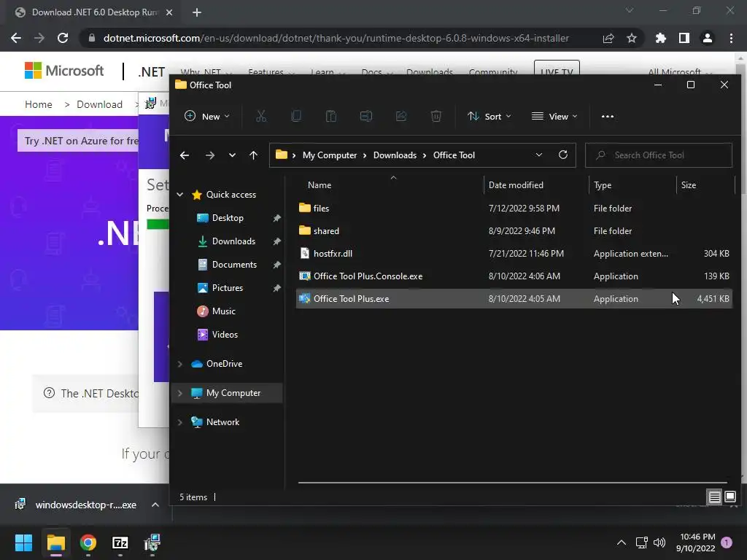Select the shared folder

coord(514,231)
